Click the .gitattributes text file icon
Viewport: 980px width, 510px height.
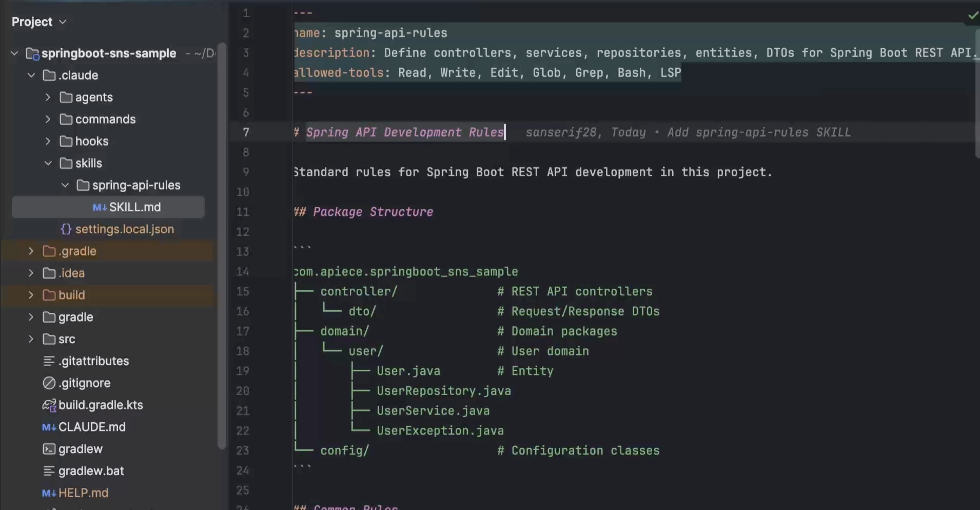[x=49, y=361]
